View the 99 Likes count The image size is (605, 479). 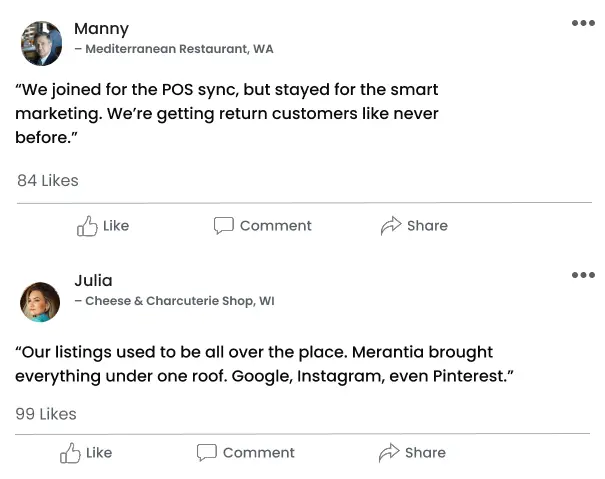46,414
